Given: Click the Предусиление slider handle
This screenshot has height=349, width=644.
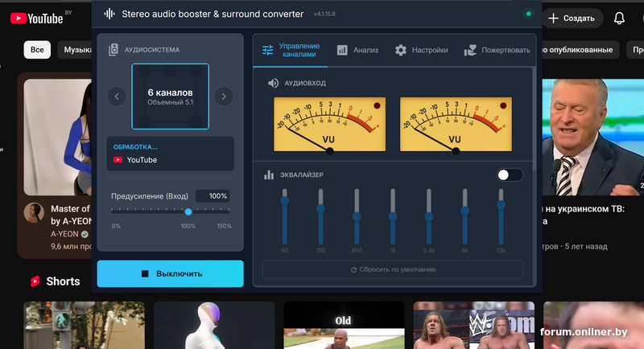Looking at the screenshot, I should [188, 211].
